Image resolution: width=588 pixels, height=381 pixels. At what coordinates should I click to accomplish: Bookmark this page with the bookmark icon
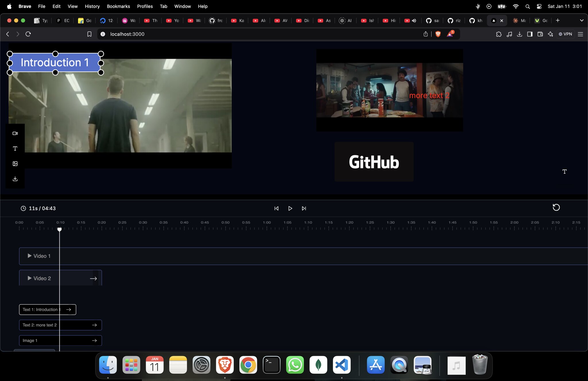click(x=89, y=34)
